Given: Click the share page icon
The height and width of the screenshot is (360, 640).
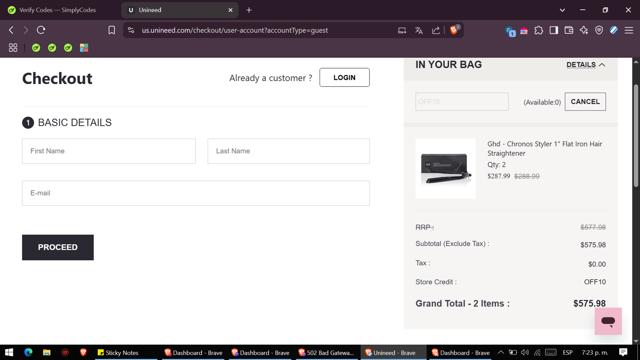Looking at the screenshot, I should pos(436,30).
